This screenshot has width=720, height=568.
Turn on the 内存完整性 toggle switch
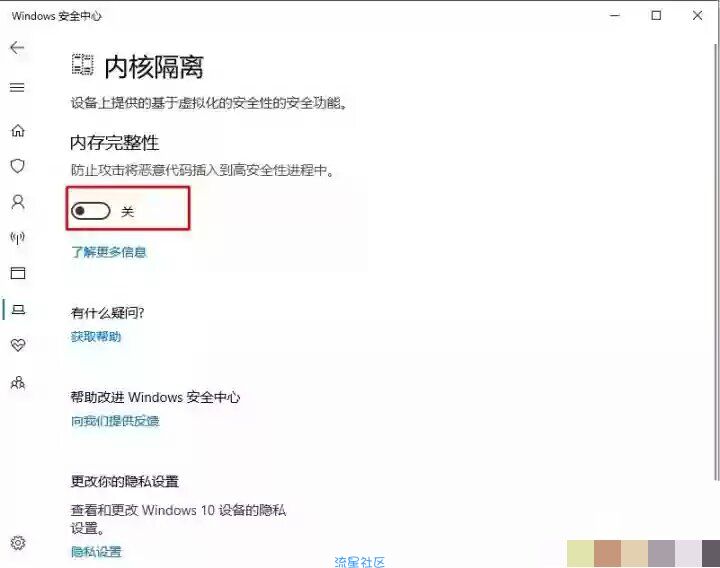click(91, 211)
